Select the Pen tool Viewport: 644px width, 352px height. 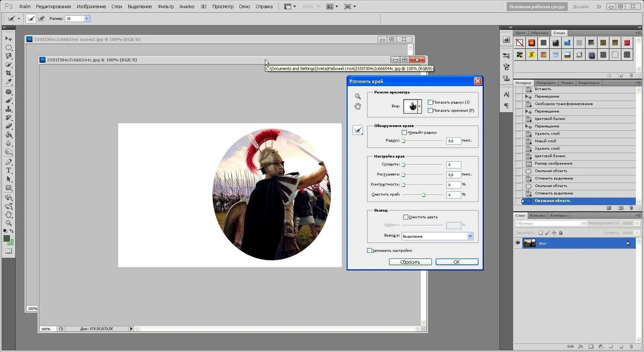click(9, 162)
